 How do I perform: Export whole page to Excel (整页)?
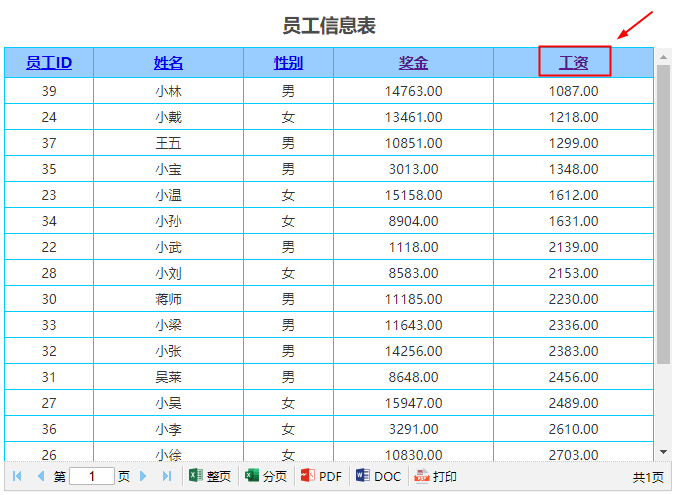(x=210, y=477)
